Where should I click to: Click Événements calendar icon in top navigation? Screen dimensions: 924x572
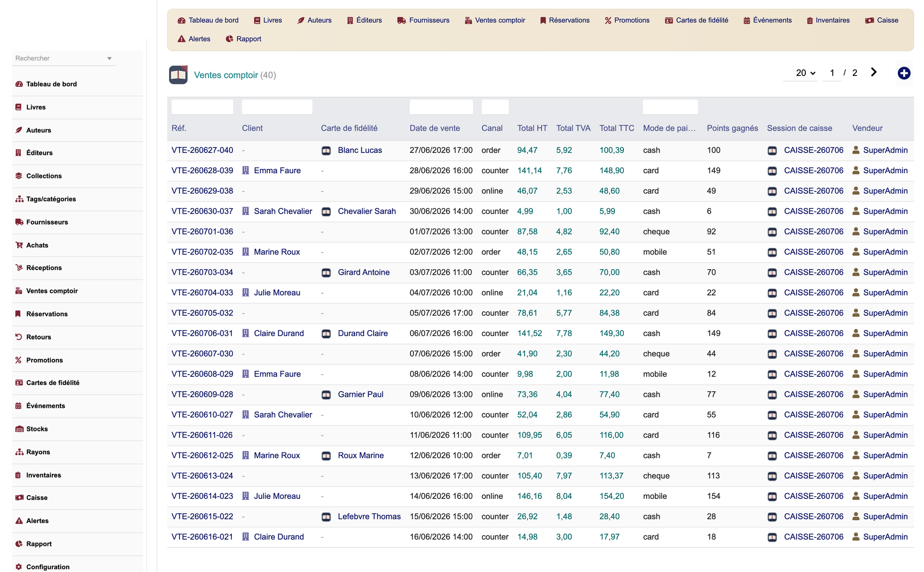[x=746, y=20]
